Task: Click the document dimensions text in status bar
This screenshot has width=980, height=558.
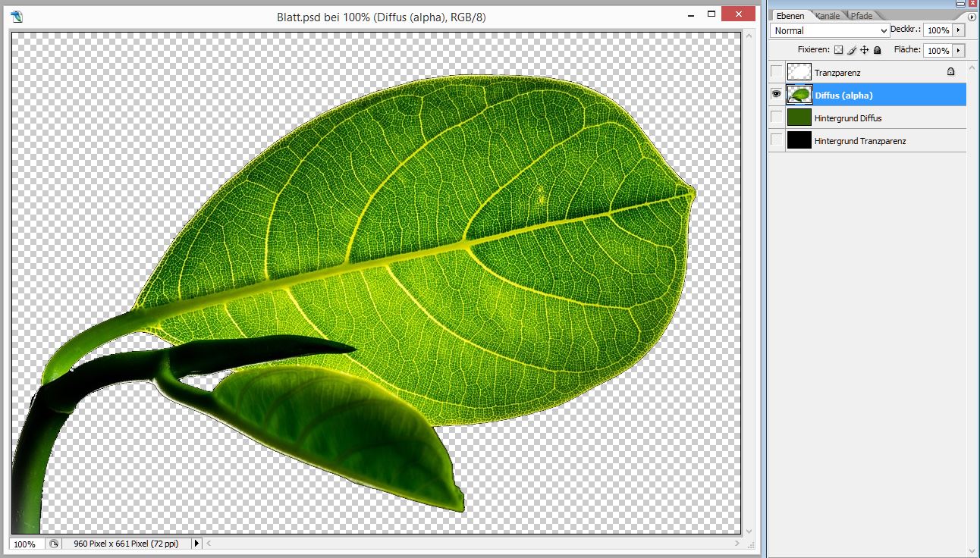Action: coord(126,544)
